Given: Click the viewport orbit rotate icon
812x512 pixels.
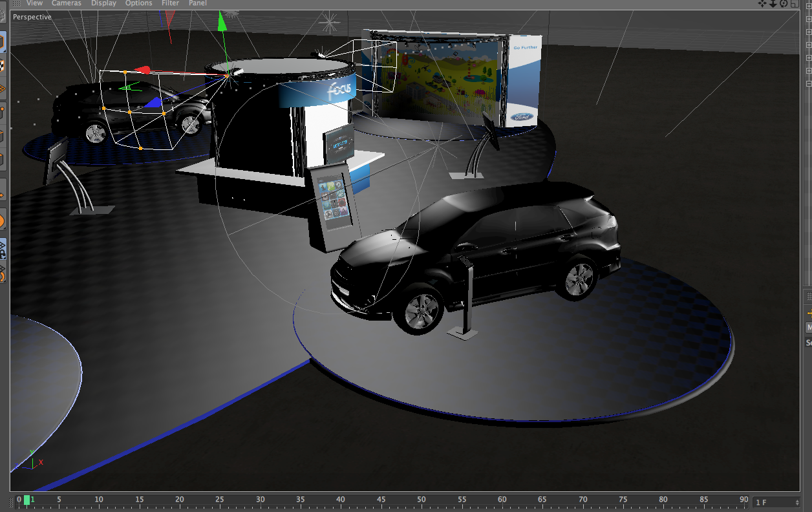Looking at the screenshot, I should (784, 3).
